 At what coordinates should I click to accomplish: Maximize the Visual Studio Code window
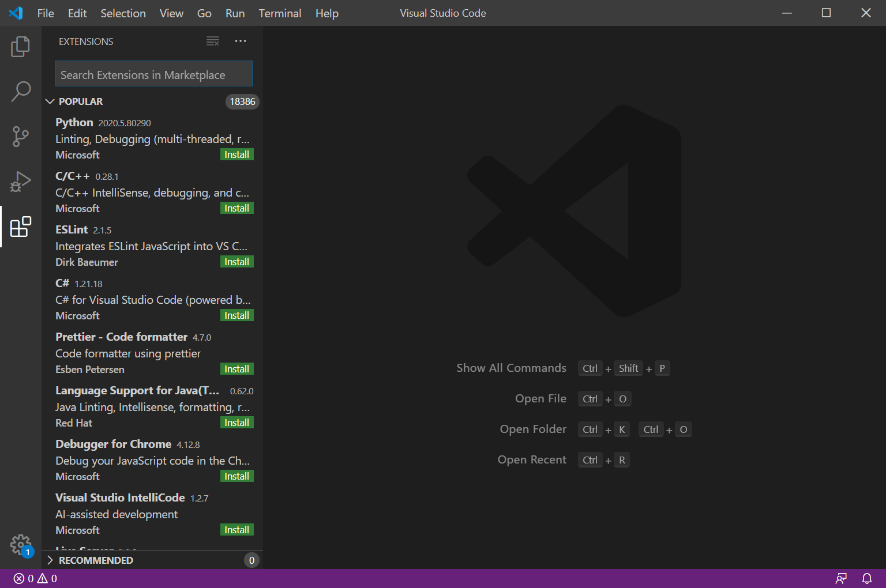pyautogui.click(x=826, y=13)
